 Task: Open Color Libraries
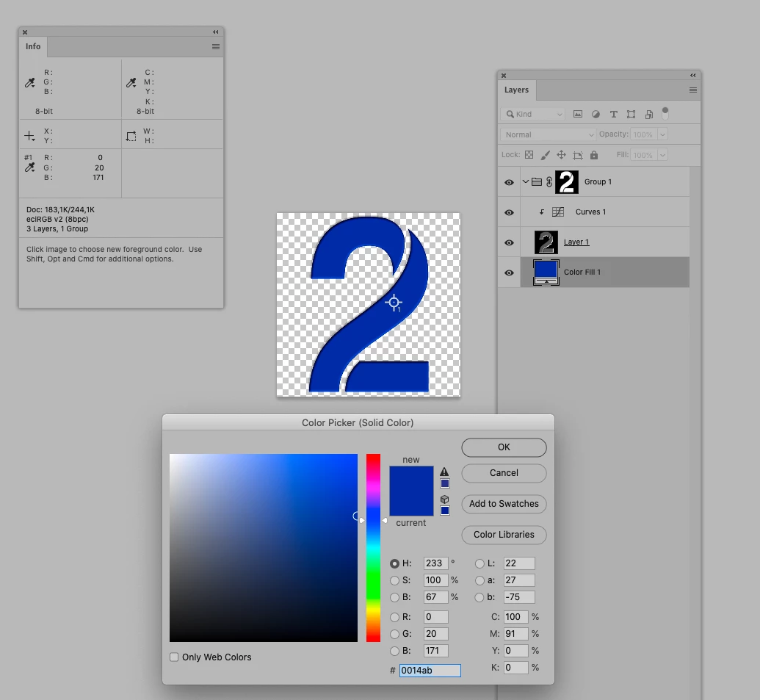(x=504, y=535)
